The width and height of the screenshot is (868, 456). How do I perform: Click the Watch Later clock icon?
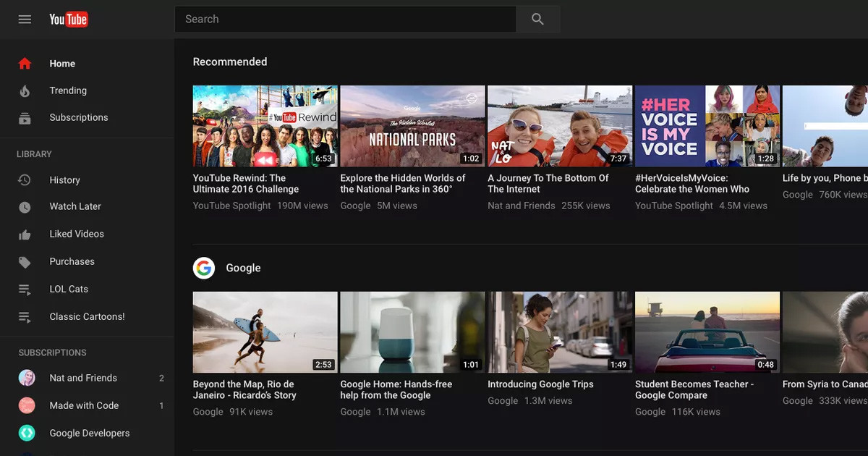(25, 207)
